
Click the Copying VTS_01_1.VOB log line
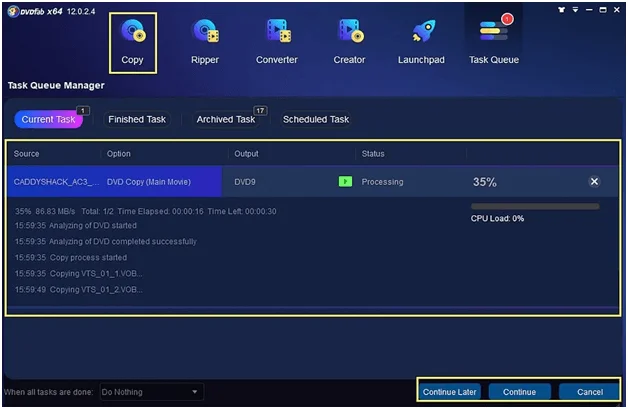(x=78, y=273)
